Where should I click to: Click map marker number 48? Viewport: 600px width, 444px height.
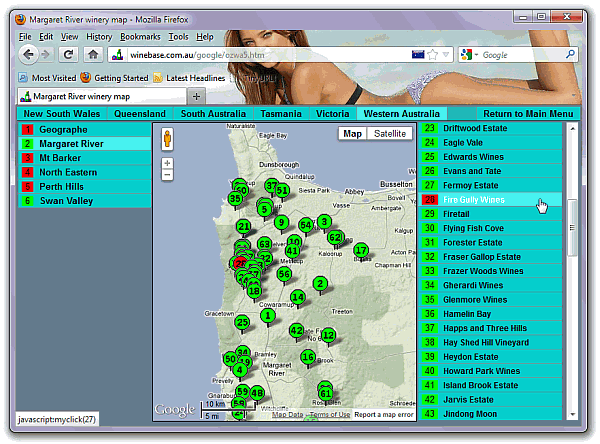click(257, 393)
